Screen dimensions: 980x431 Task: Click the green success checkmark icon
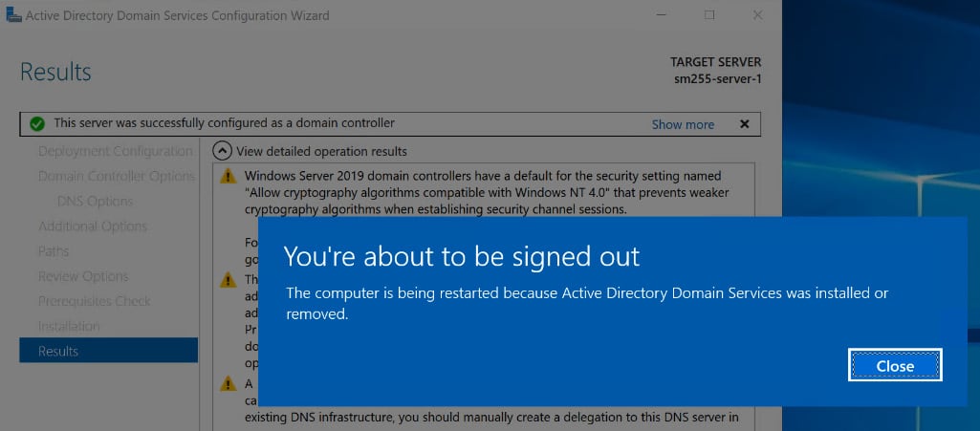pos(37,124)
